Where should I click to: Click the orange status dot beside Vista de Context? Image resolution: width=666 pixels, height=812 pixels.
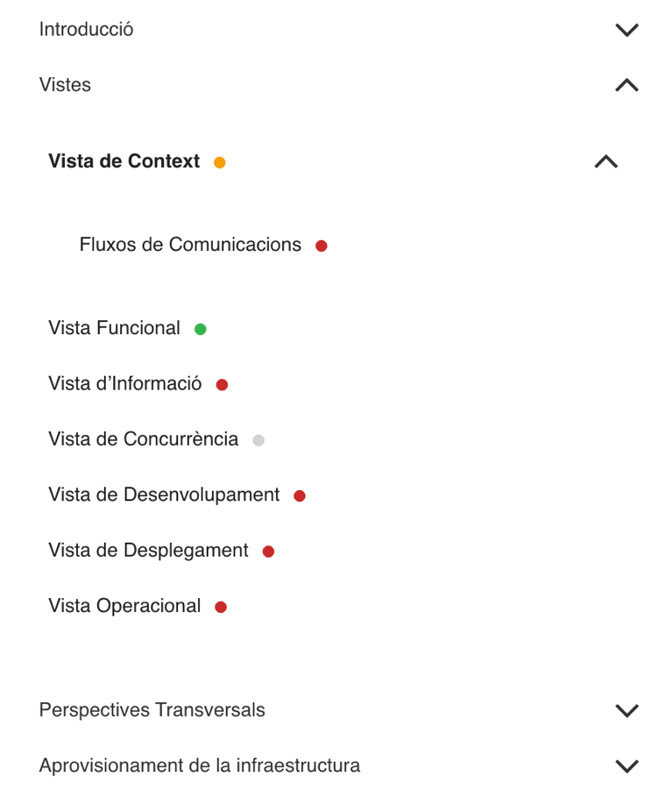[x=220, y=161]
